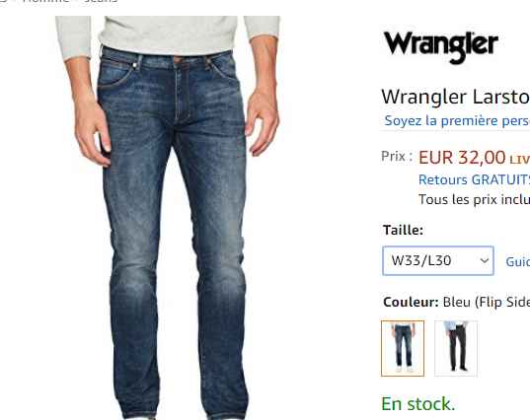Click the 'Taille:' label
530x420 pixels.
(x=403, y=231)
